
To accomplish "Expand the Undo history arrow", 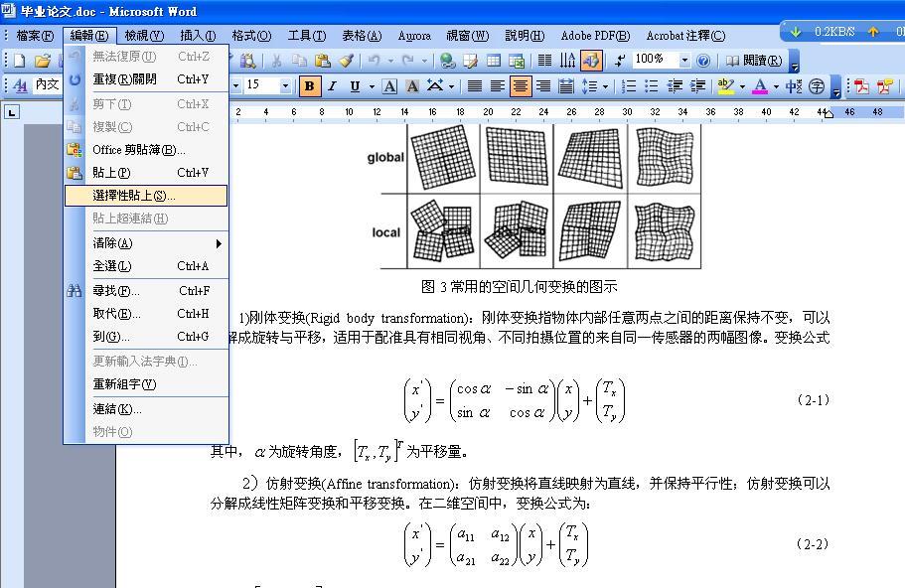I will coord(390,60).
